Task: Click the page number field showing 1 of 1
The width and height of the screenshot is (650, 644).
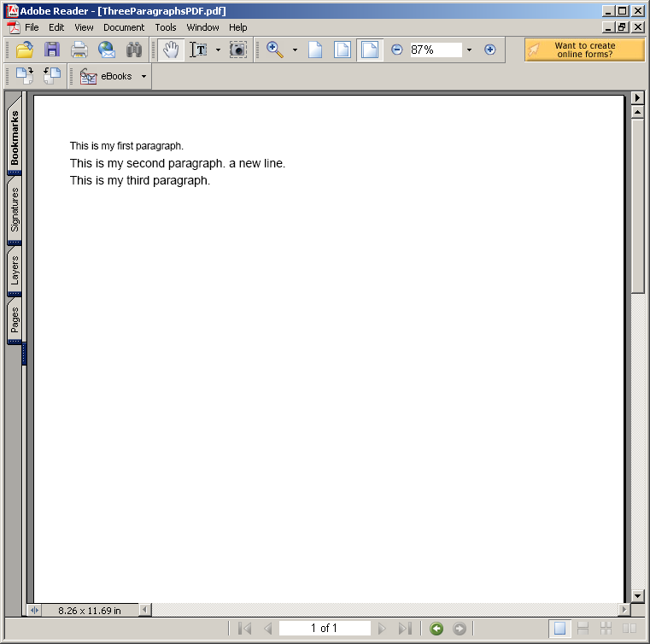Action: point(325,629)
